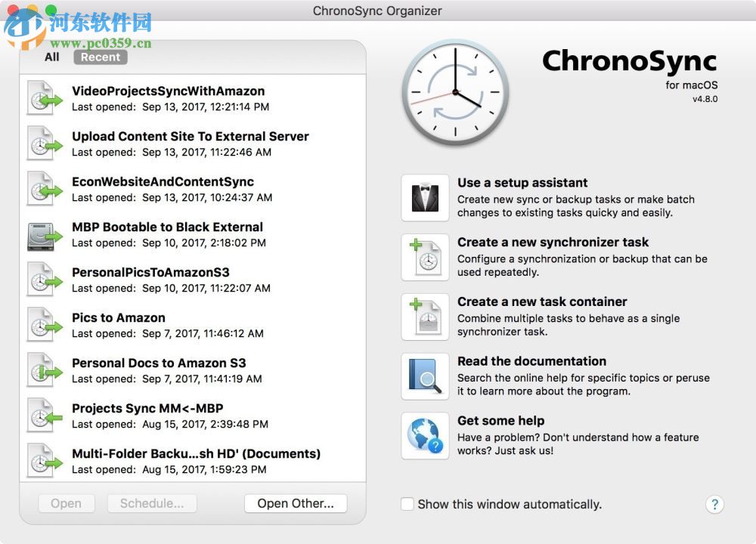
Task: Click the Create a new task container icon
Action: tap(425, 316)
